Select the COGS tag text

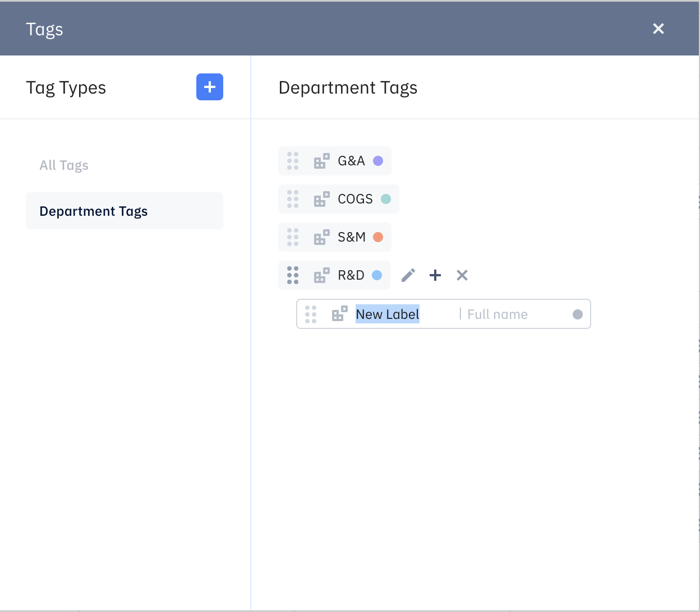point(356,199)
